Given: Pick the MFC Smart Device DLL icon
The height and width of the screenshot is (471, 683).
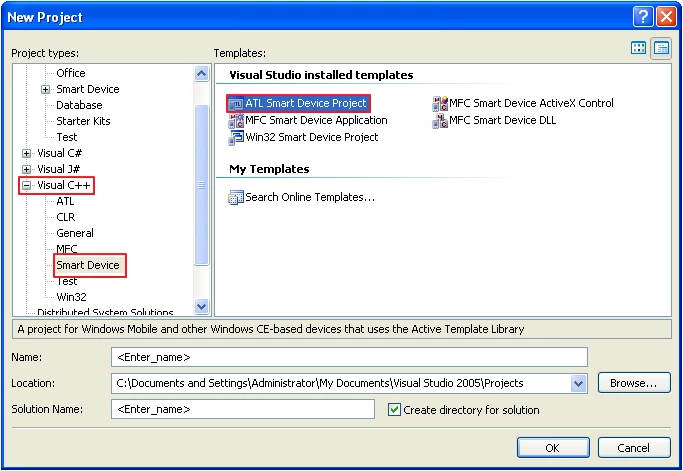Looking at the screenshot, I should point(440,121).
